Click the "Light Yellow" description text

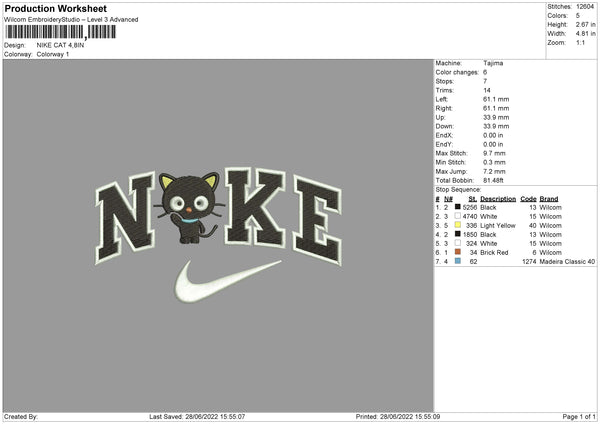(x=498, y=226)
